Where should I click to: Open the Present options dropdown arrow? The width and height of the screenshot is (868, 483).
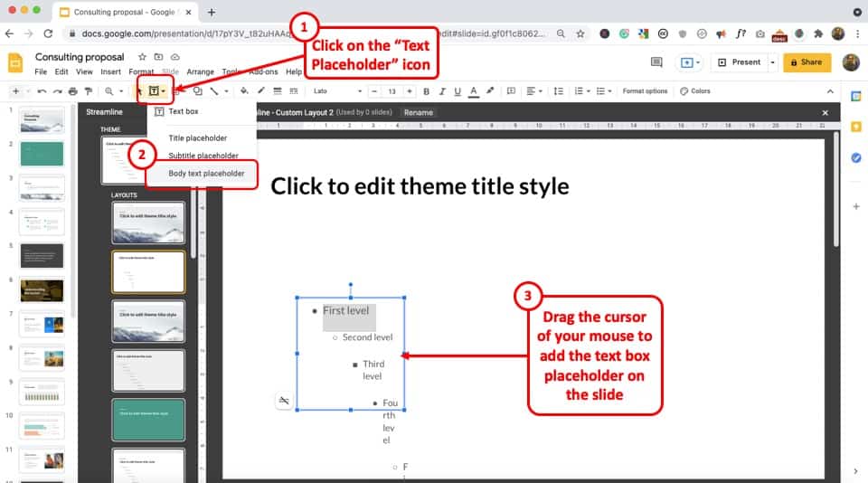[773, 62]
